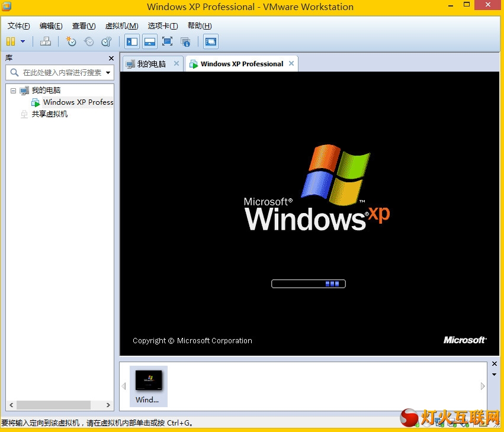
Task: Toggle the library sidebar from the toolbar
Action: tap(132, 41)
